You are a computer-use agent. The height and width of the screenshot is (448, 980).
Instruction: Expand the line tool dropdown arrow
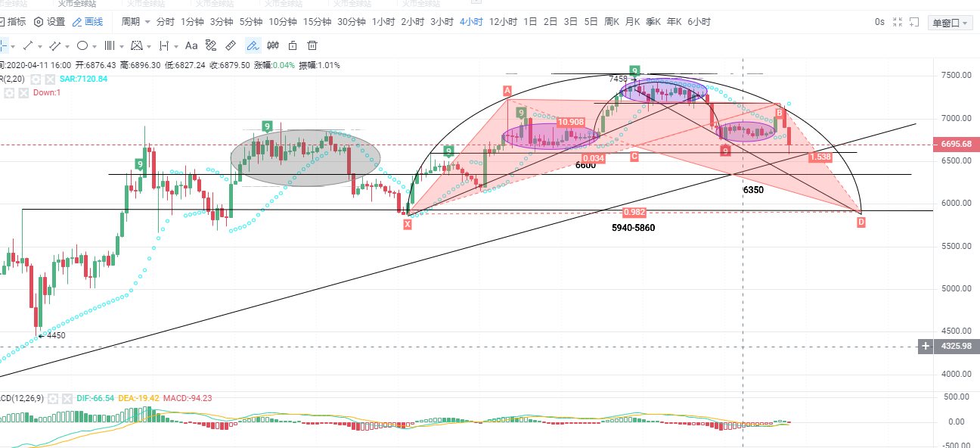coord(39,46)
